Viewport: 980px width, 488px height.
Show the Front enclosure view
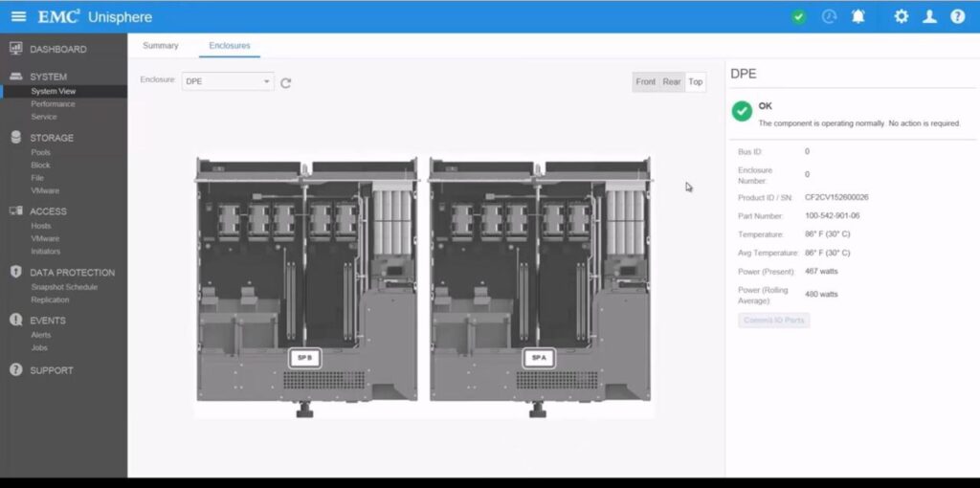click(x=646, y=82)
